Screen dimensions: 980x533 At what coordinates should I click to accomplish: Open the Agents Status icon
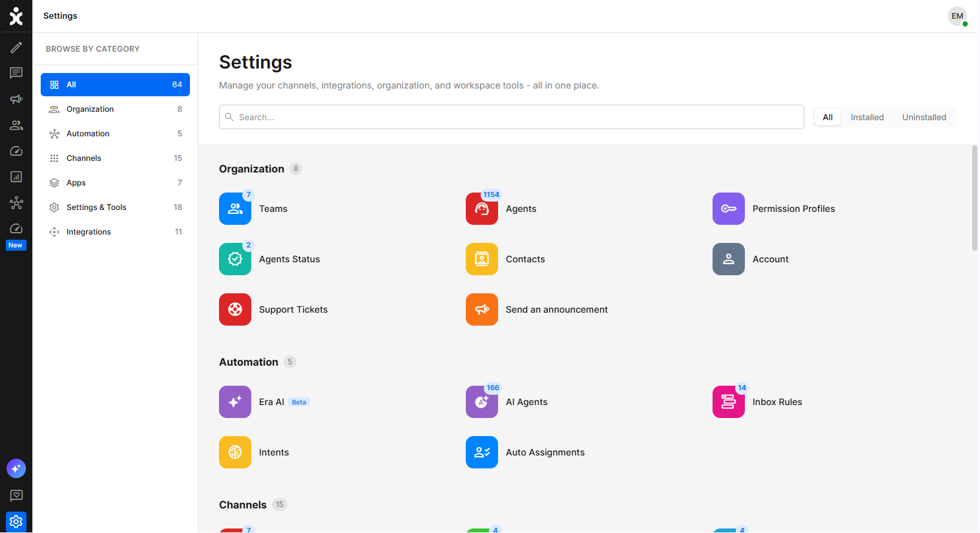tap(235, 259)
